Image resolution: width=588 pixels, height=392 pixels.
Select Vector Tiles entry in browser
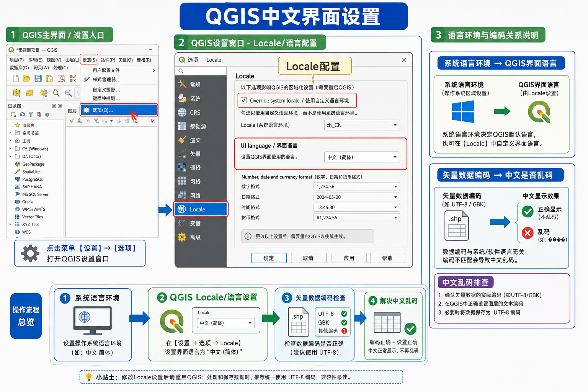pos(29,217)
